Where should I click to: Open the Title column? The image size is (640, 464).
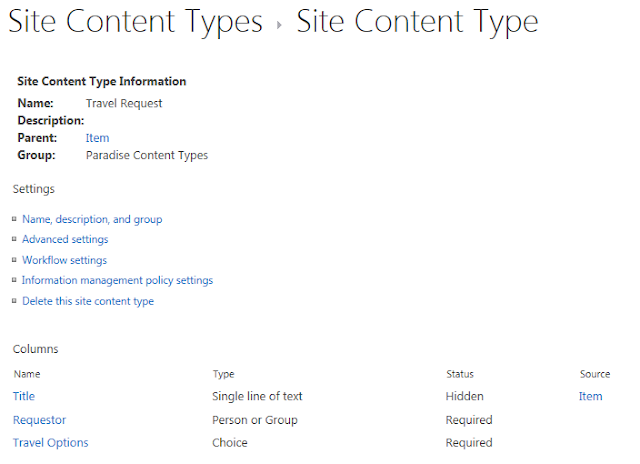click(24, 396)
